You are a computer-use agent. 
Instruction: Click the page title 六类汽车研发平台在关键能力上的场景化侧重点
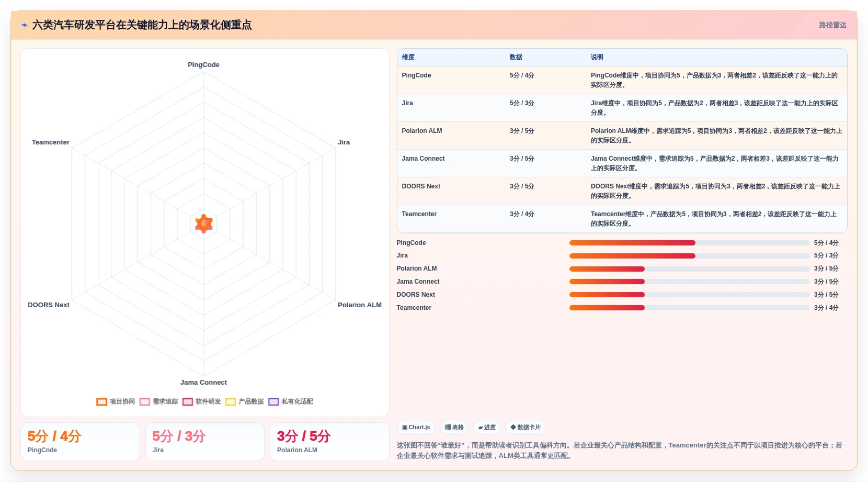pos(142,25)
